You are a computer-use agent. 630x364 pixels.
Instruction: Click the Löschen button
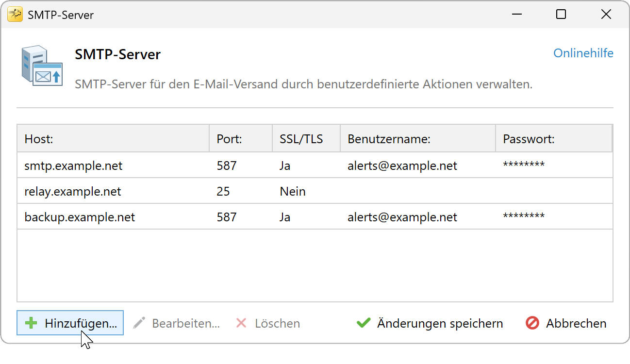[x=268, y=323]
